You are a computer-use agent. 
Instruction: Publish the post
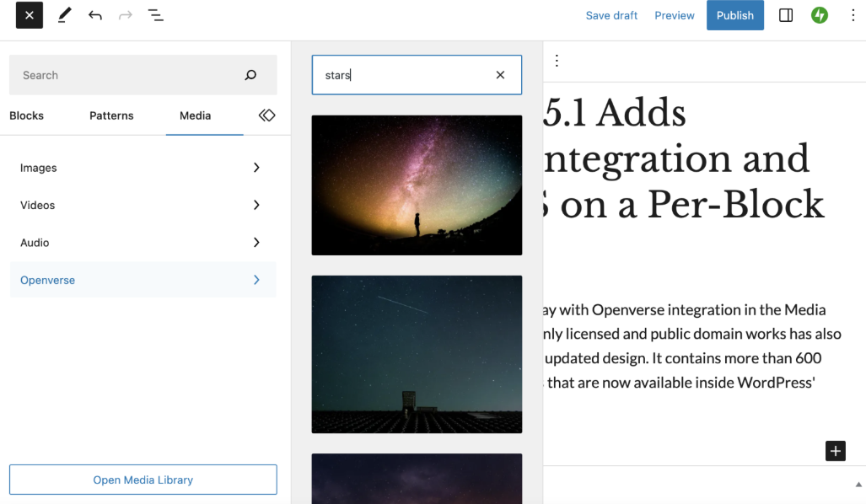click(734, 14)
